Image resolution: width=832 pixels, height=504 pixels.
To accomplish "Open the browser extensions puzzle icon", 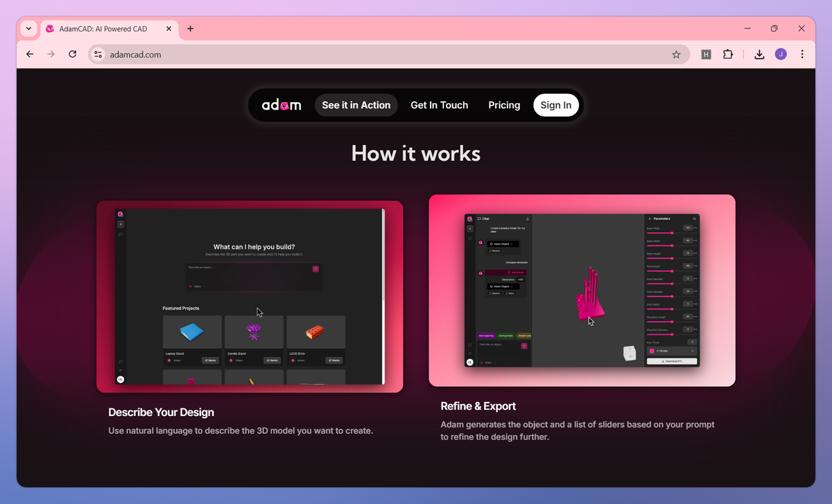I will (x=728, y=53).
